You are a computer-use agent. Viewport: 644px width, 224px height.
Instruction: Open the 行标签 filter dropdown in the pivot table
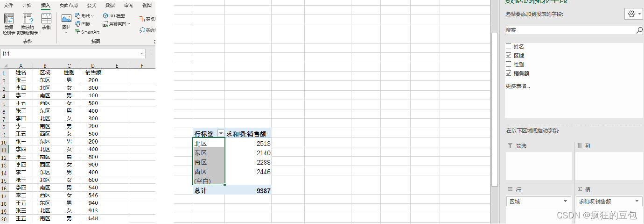(221, 134)
